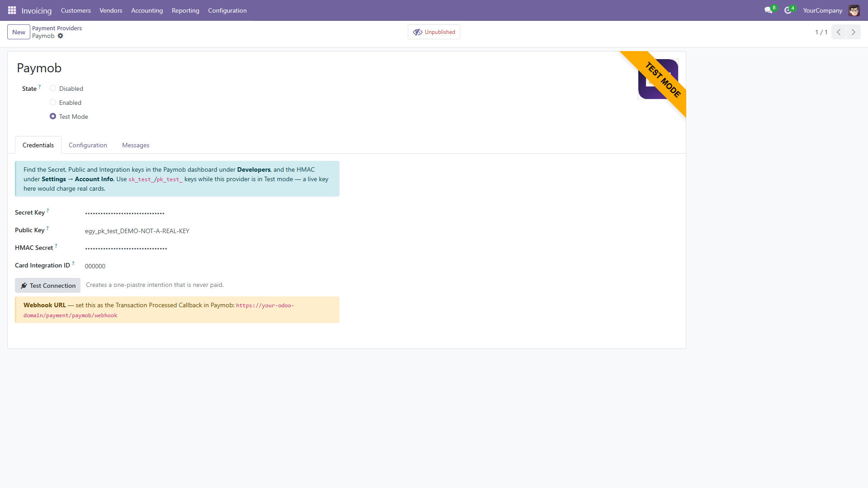Open the Vendors menu
The width and height of the screenshot is (868, 488).
point(111,10)
